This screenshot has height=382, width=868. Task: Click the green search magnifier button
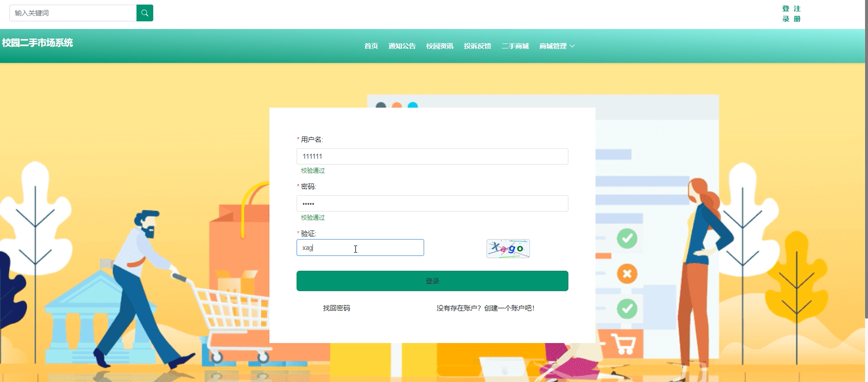point(144,13)
